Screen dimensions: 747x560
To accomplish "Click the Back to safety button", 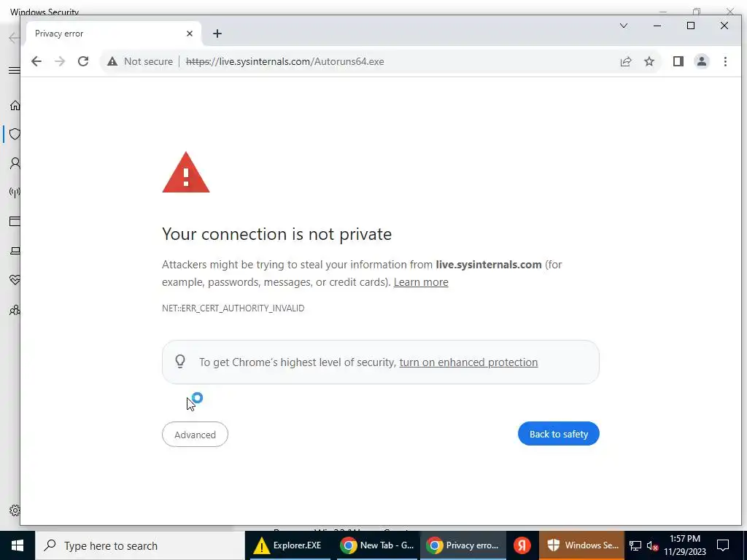I will tap(558, 434).
